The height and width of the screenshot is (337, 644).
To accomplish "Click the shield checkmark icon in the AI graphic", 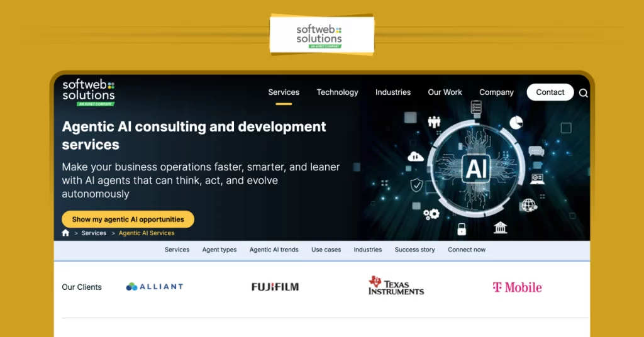I will coord(416,185).
